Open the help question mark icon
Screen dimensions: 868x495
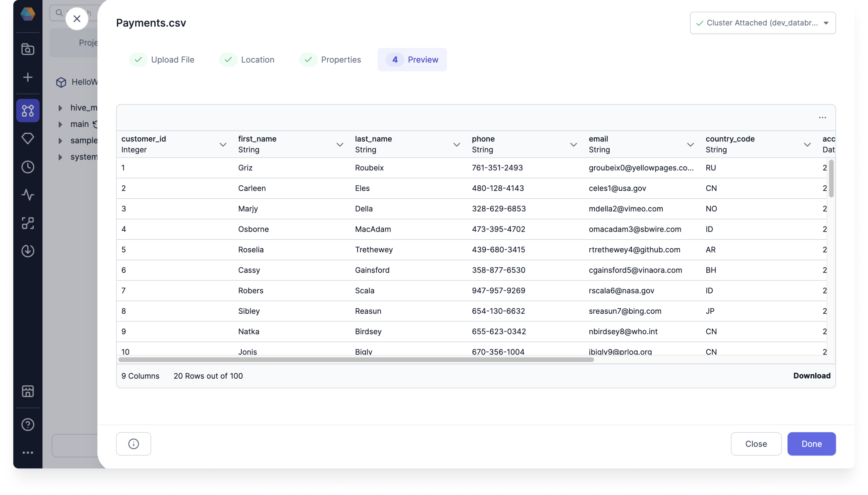[x=27, y=425]
